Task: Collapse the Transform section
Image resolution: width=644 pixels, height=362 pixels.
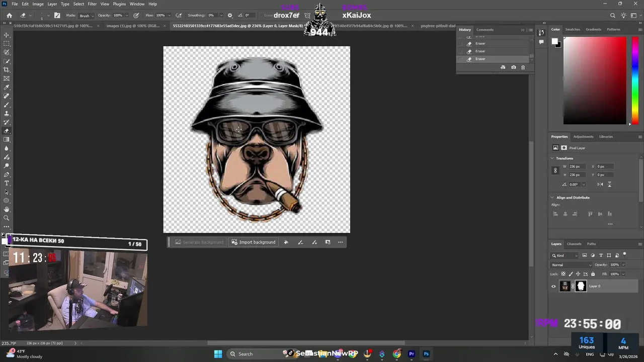Action: 552,158
